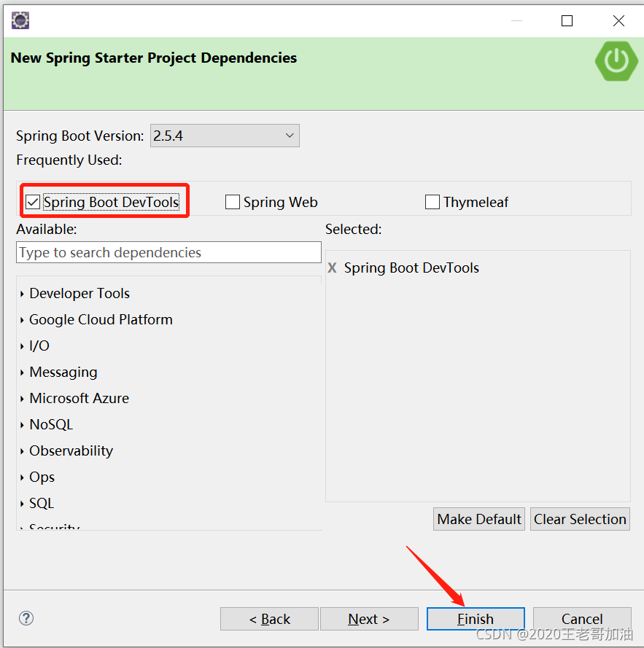This screenshot has width=644, height=648.
Task: Maximize the dialog window
Action: (567, 20)
